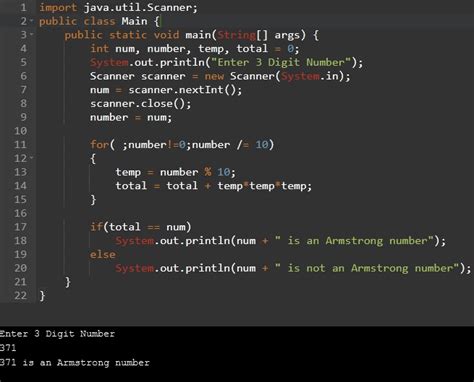Place cursor on the import java.util.Scanner line

point(118,7)
